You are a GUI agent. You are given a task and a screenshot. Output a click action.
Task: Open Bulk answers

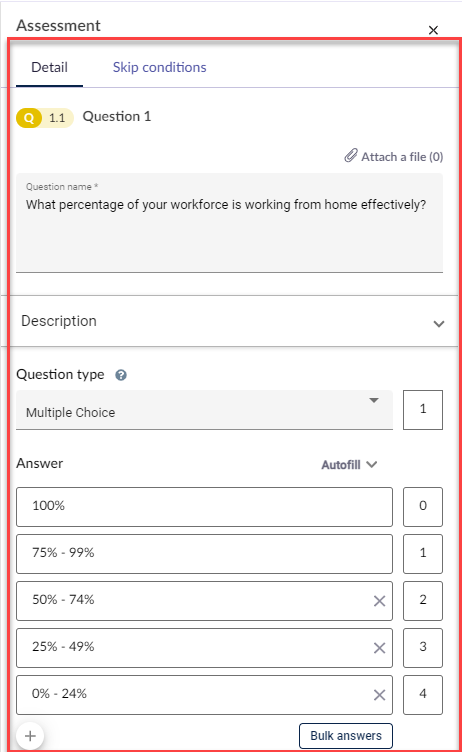point(346,736)
